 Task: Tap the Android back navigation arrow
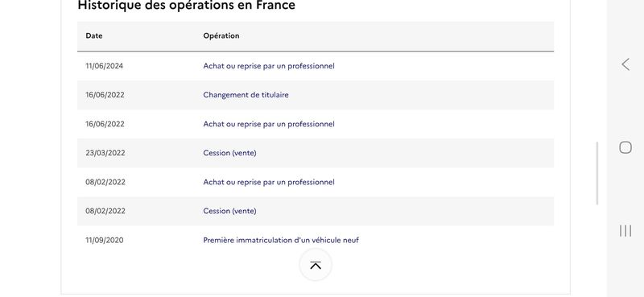(x=625, y=64)
